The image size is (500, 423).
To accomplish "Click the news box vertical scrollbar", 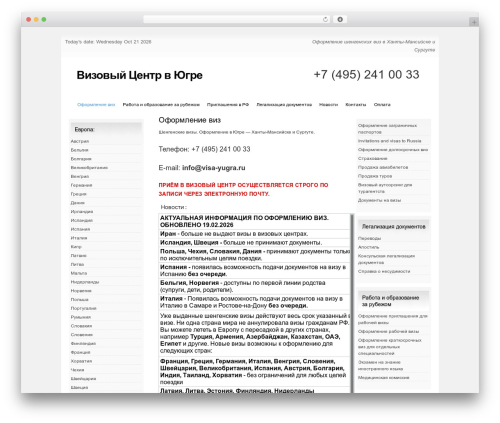I will (x=352, y=303).
